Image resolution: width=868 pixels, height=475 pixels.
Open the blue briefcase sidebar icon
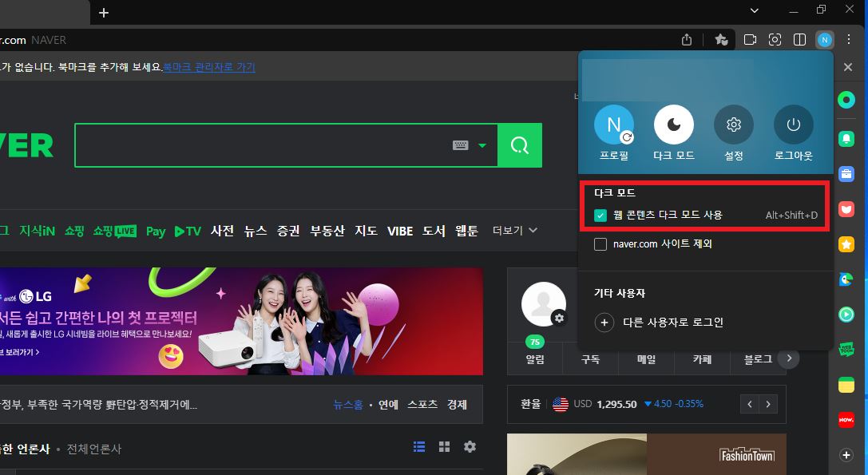[846, 174]
